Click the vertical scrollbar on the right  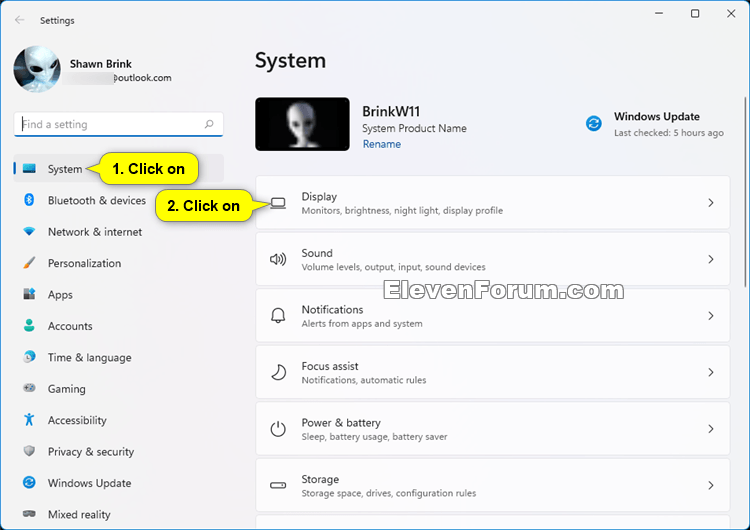[745, 191]
